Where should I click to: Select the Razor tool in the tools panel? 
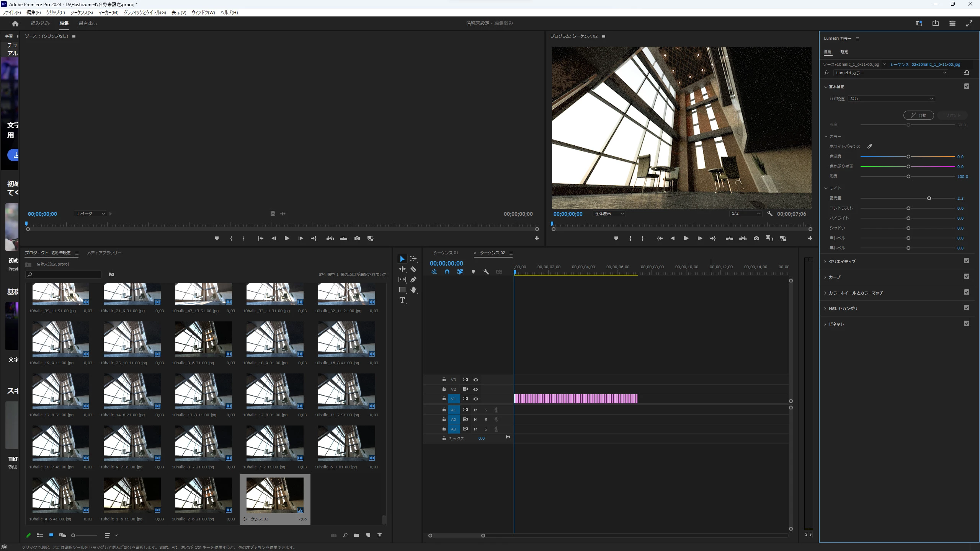tap(413, 269)
